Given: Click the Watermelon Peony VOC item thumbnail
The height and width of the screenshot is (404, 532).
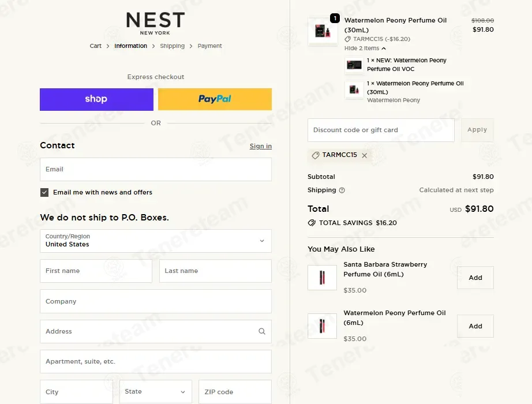Looking at the screenshot, I should tap(354, 65).
